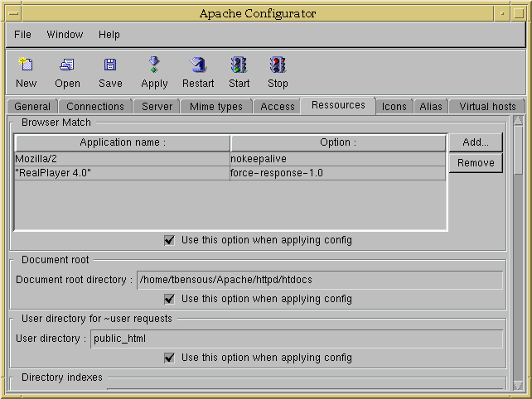Toggle Browser Match use-option checkbox
The height and width of the screenshot is (399, 532).
point(169,240)
